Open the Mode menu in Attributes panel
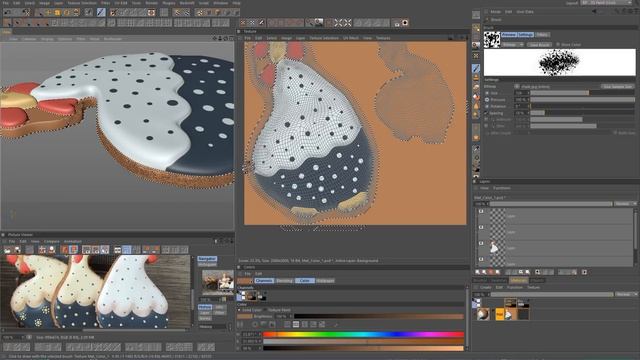 tap(496, 12)
